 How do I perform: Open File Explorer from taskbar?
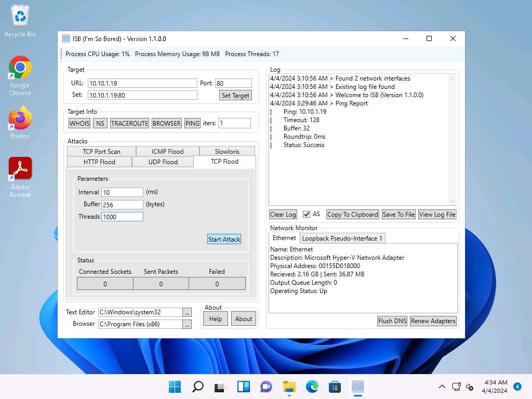click(289, 387)
